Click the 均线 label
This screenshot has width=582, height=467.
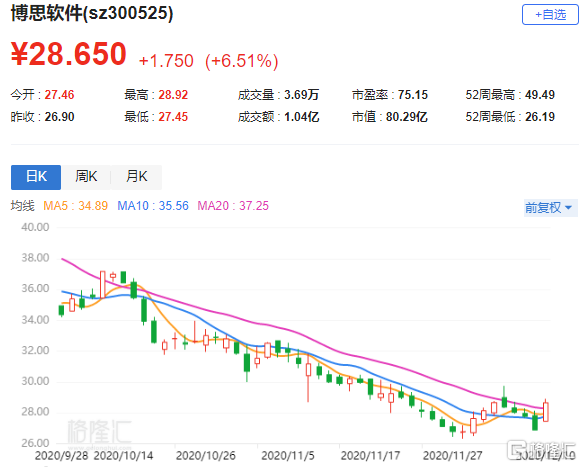22,206
